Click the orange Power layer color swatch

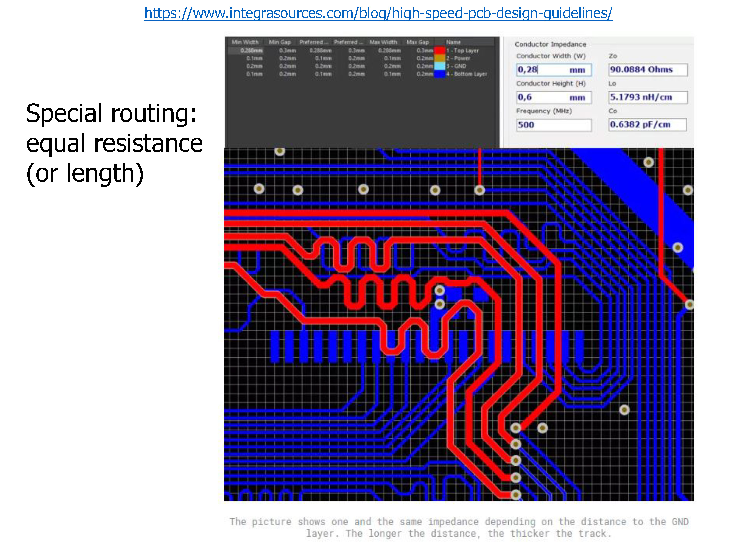pos(440,58)
